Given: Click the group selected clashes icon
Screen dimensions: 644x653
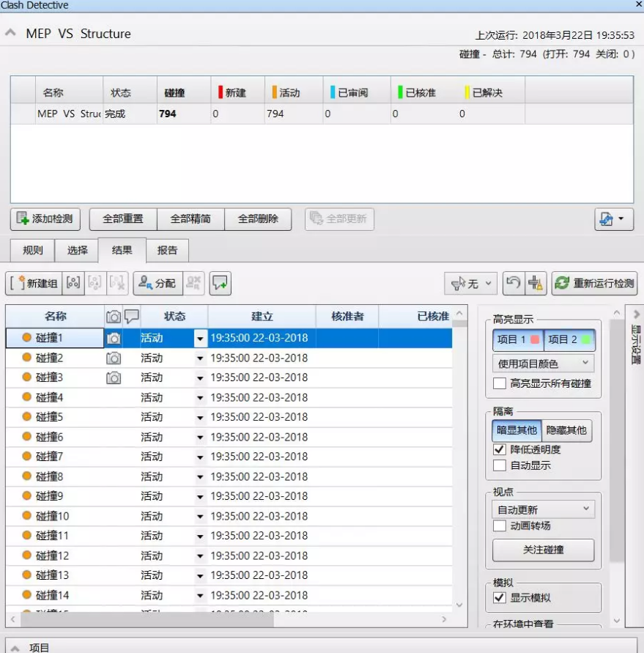Looking at the screenshot, I should pos(73,284).
